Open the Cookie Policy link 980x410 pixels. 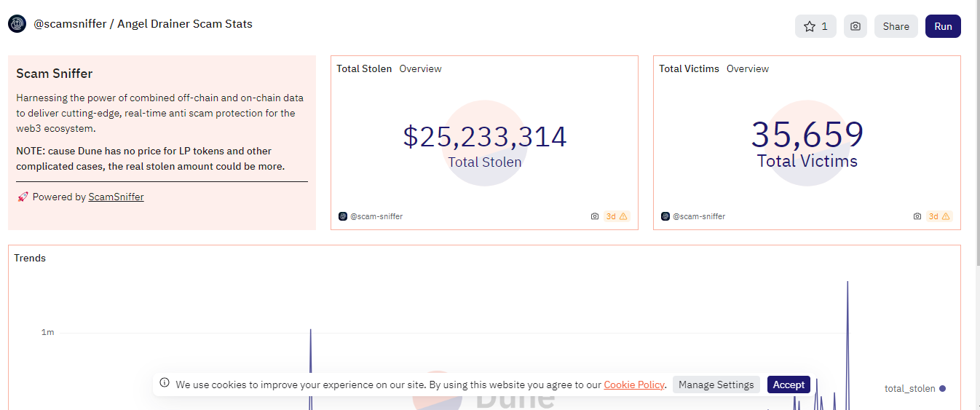633,385
